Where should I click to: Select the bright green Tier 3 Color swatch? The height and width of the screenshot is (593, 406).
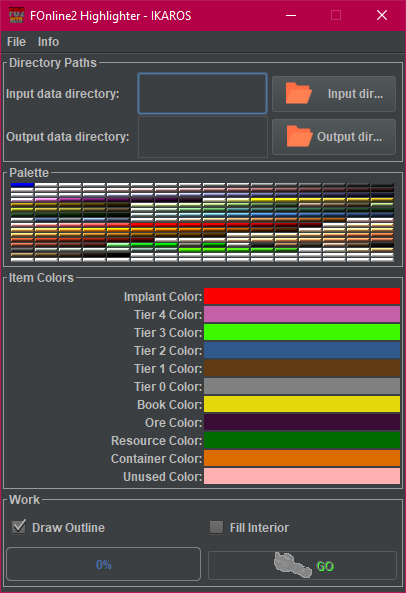[302, 332]
